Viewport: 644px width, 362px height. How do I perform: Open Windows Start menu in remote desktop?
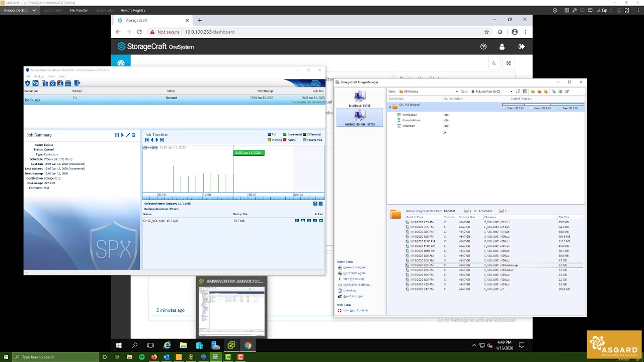coord(119,345)
